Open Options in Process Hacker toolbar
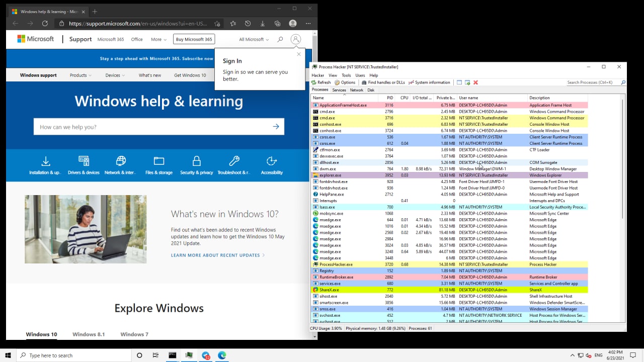The width and height of the screenshot is (644, 362). point(345,82)
